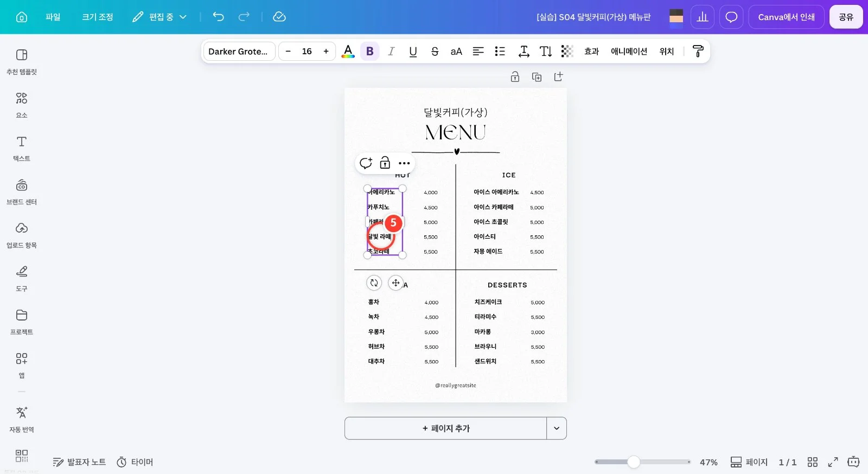Open 추천 템플릿 sidebar tab
Image resolution: width=868 pixels, height=474 pixels.
click(x=22, y=62)
